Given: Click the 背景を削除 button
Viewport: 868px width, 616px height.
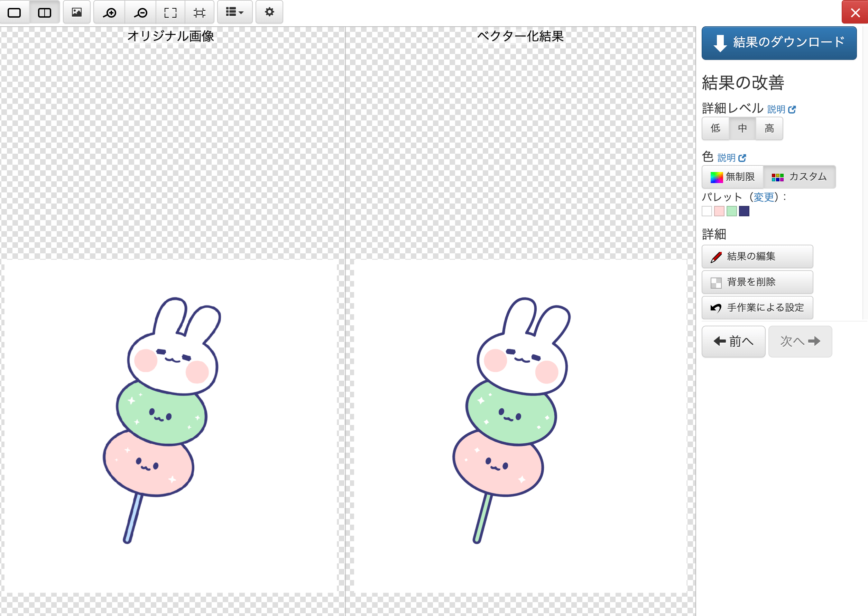Looking at the screenshot, I should click(757, 282).
